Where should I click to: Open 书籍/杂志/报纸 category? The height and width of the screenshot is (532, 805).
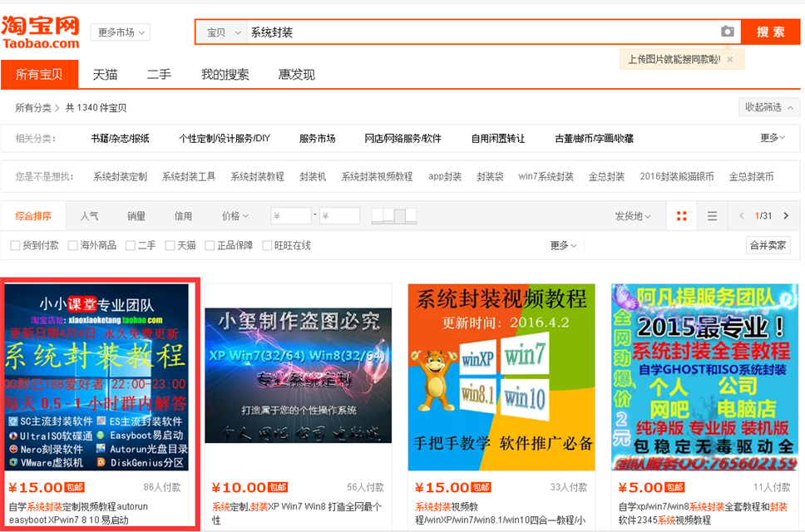[x=120, y=139]
